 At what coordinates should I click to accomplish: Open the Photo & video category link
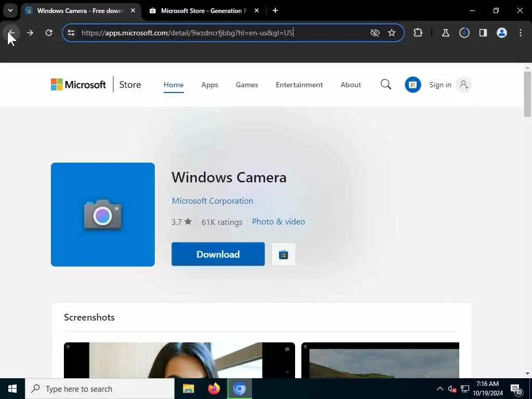(278, 221)
